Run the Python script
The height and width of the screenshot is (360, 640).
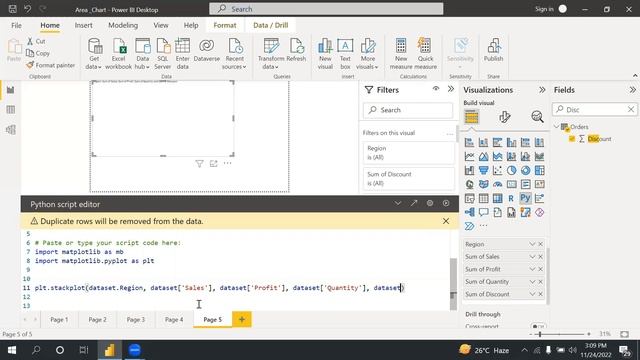(446, 203)
